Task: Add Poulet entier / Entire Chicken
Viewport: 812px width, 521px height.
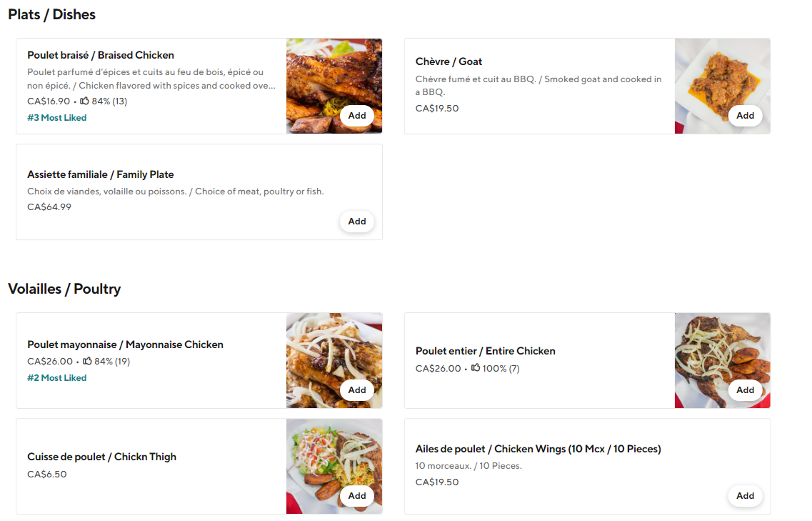Action: pyautogui.click(x=745, y=390)
